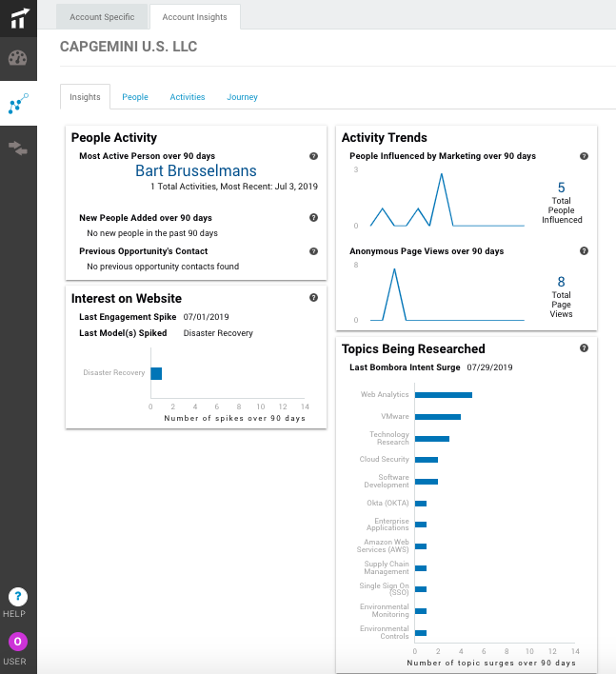Click the Disaster Recovery chart bar

(156, 373)
